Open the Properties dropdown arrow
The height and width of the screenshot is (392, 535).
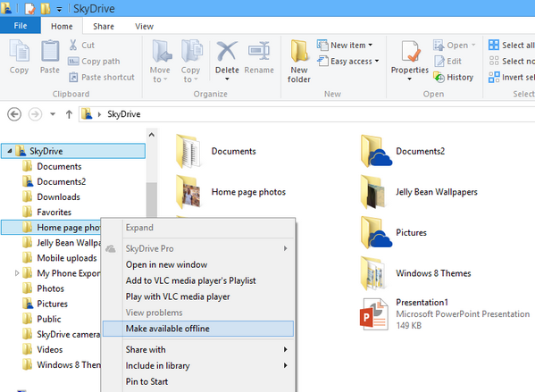click(410, 79)
